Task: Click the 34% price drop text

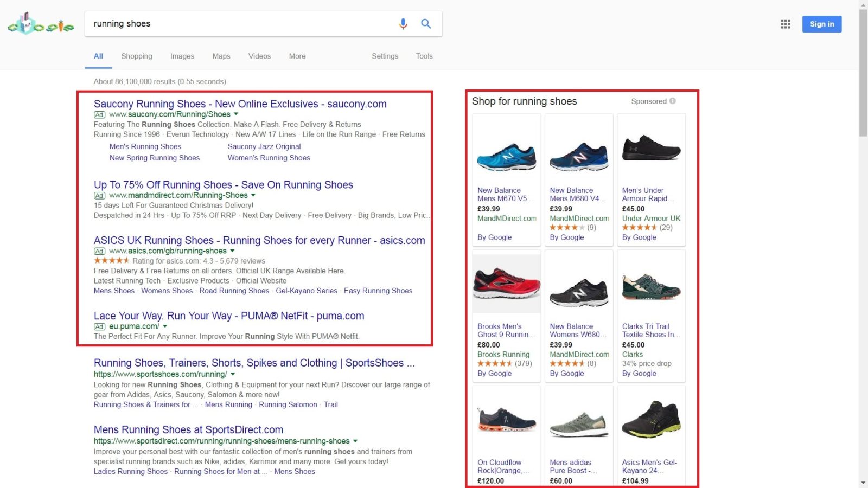Action: coord(647,363)
